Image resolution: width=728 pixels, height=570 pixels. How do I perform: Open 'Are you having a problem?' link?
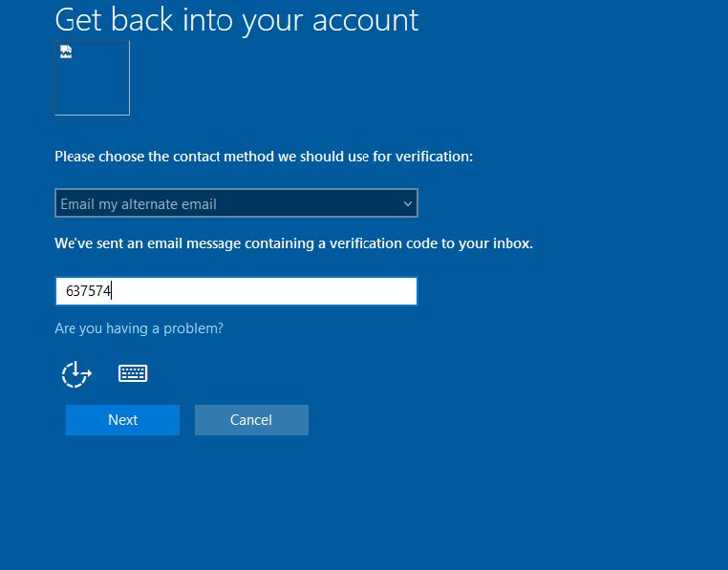click(139, 328)
